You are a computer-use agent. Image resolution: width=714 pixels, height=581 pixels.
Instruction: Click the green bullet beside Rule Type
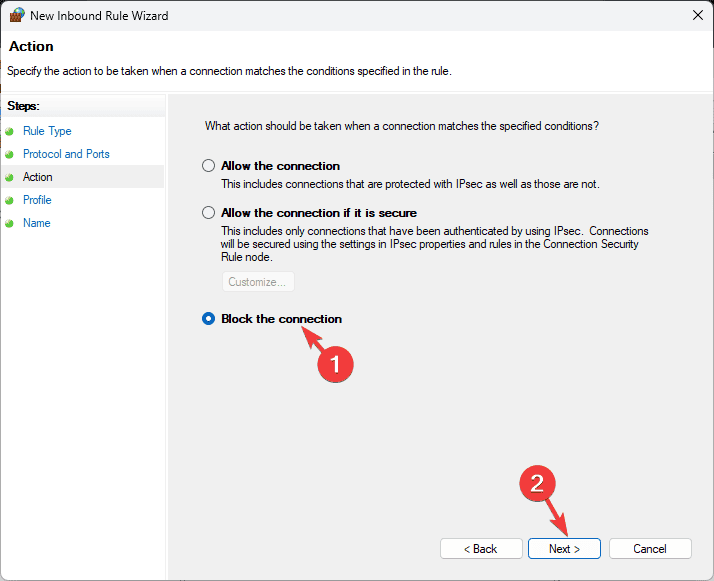click(10, 132)
